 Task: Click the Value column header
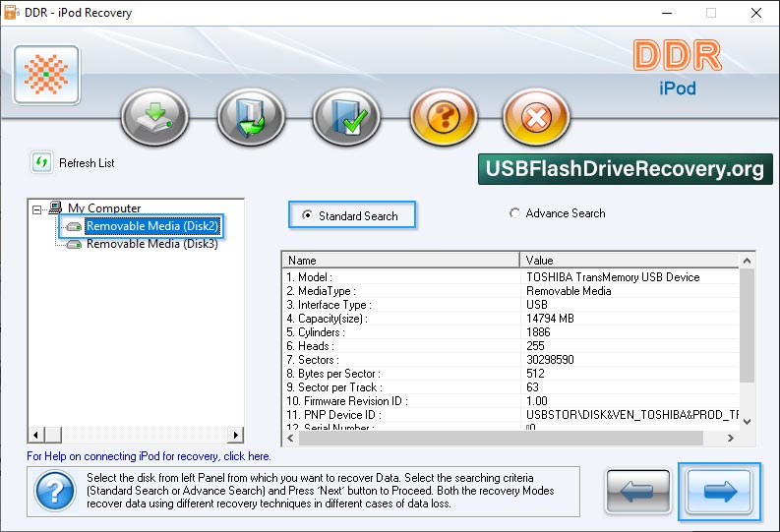click(x=630, y=260)
